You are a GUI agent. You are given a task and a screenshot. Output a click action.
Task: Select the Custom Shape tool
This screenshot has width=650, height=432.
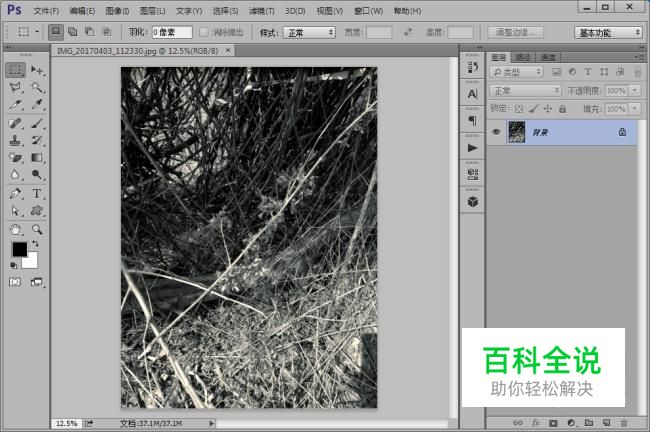tap(37, 211)
